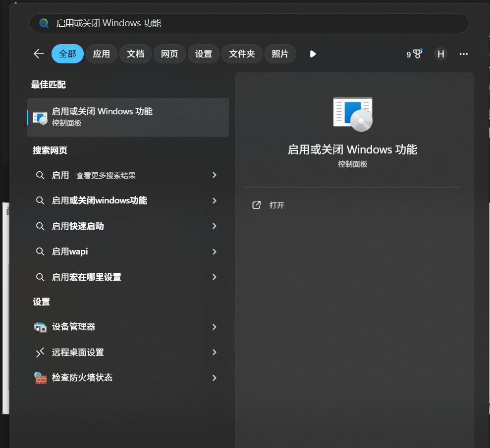Expand chevron beside 检查防火墙状态
Viewport: 490px width, 448px height.
coord(215,378)
